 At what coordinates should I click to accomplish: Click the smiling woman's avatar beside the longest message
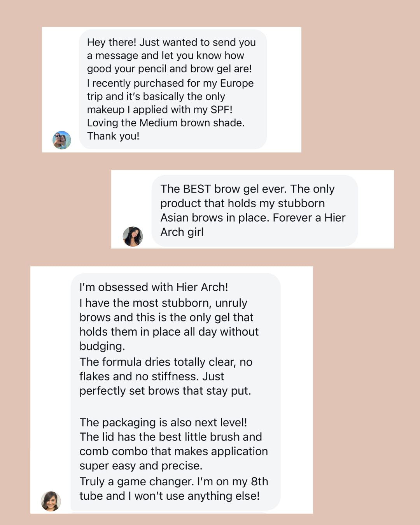[x=51, y=501]
